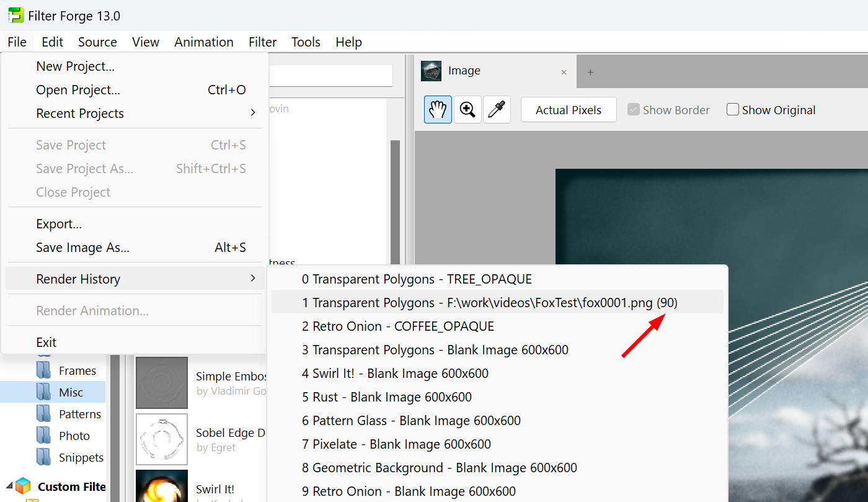
Task: Click the Image tab thumbnail icon
Action: (x=431, y=71)
